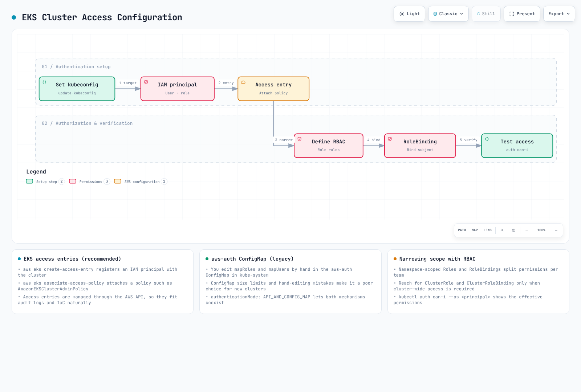
Task: Start Present fullscreen mode
Action: click(522, 14)
